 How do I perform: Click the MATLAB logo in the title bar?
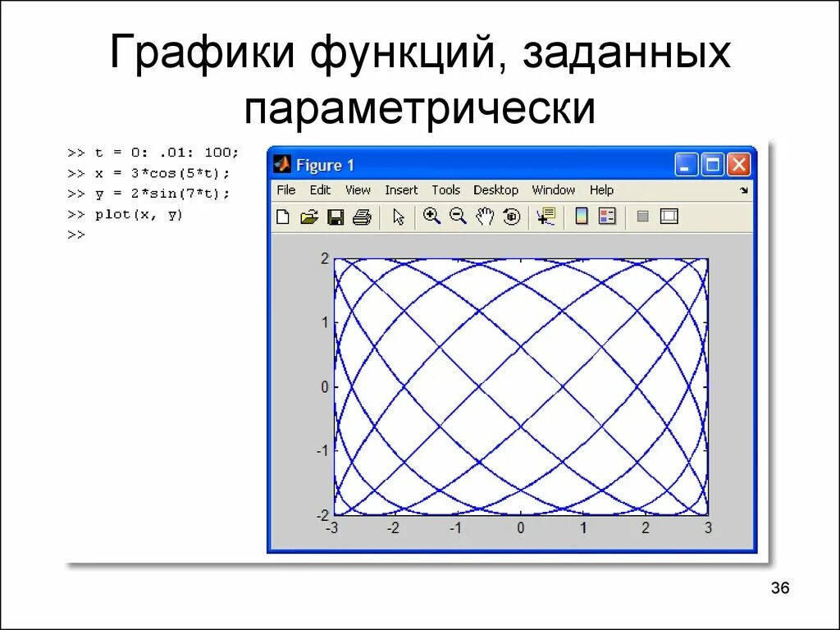pos(282,164)
